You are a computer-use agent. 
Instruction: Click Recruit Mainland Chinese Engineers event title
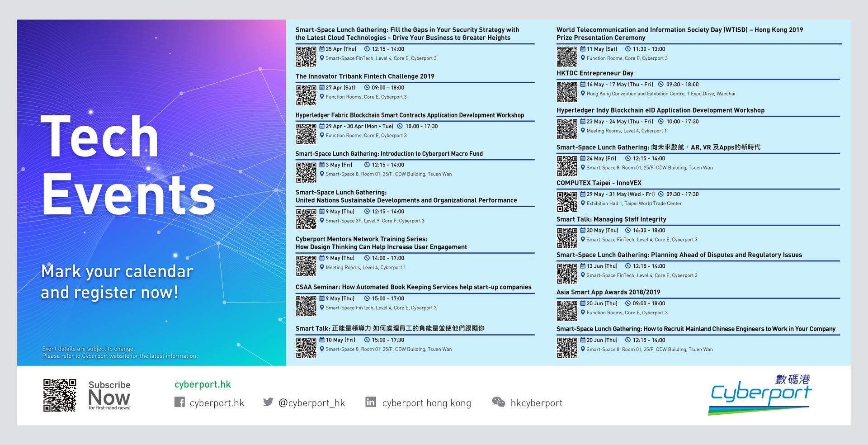point(696,329)
